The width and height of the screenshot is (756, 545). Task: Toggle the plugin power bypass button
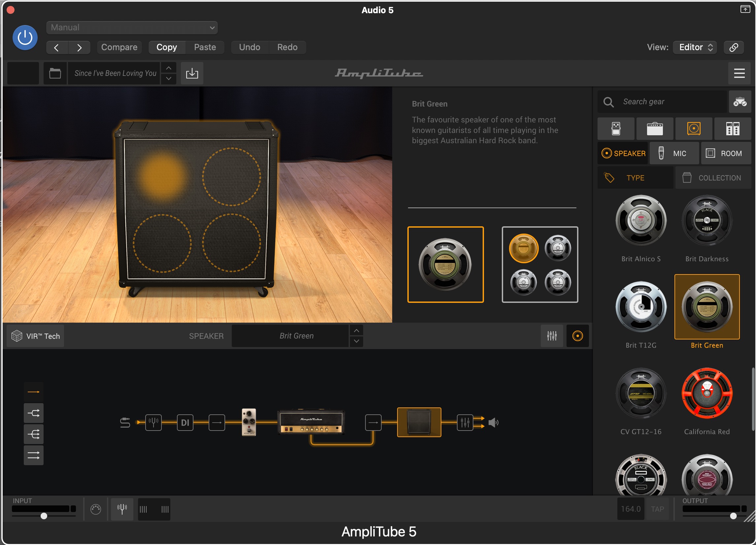25,38
